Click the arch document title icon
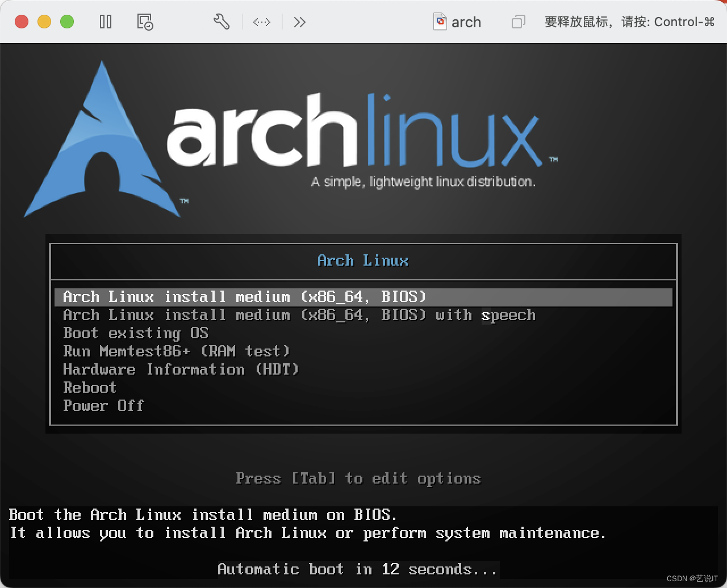Screen dimensions: 727x588 coord(440,22)
